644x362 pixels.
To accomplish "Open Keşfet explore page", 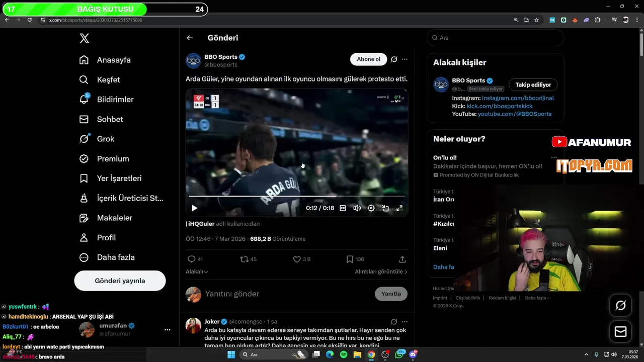I will tap(100, 79).
